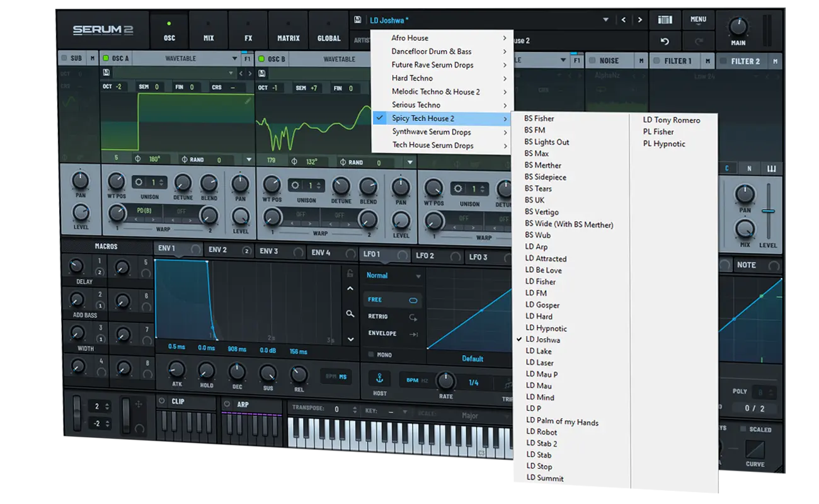Viewport: 819px width, 504px height.
Task: Open the LFO Normal mode dropdown
Action: coord(393,275)
